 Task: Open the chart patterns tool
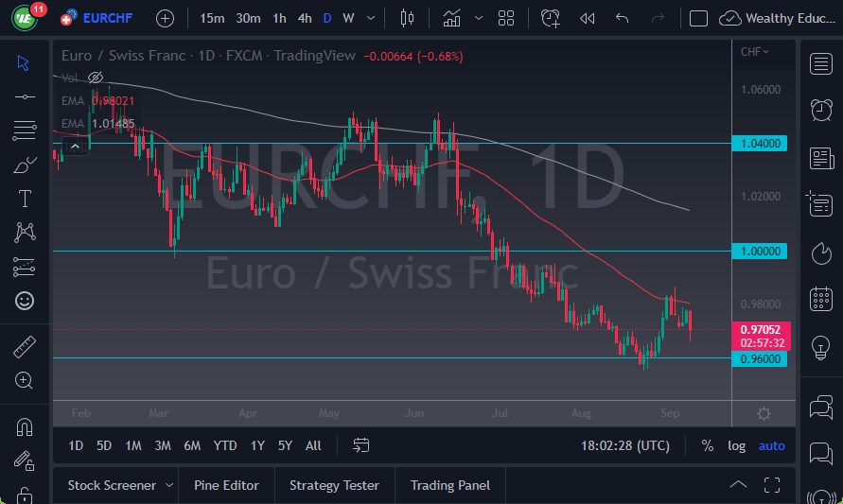[x=25, y=232]
